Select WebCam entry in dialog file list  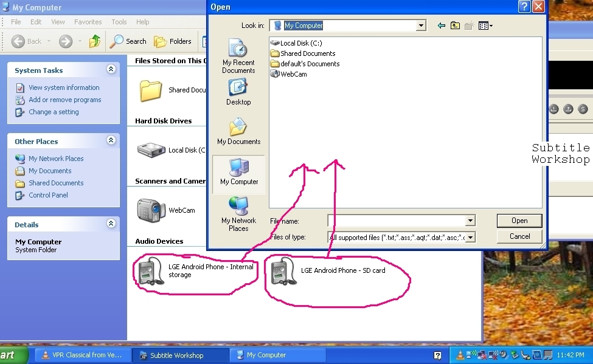click(x=288, y=74)
